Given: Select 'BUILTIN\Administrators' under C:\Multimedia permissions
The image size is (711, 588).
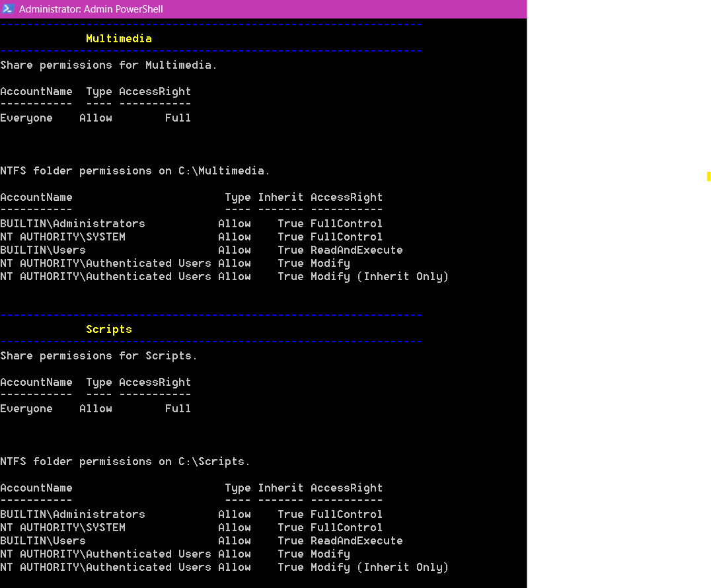Looking at the screenshot, I should coord(73,223).
